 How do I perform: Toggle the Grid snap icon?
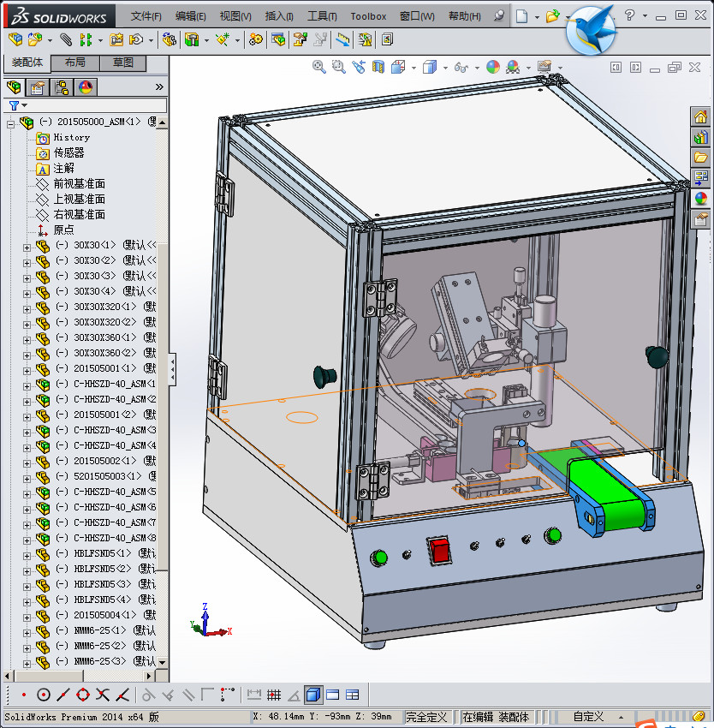(274, 695)
